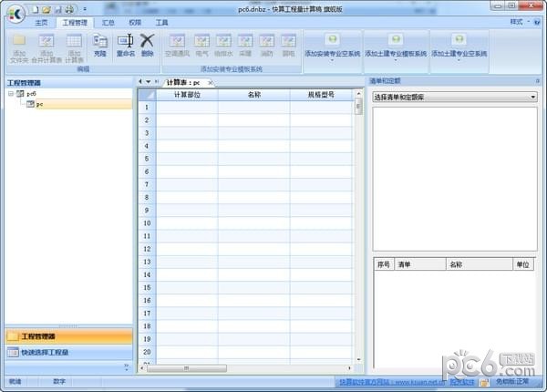The image size is (547, 392).
Task: Add the 空调通风 template system
Action: pos(177,46)
